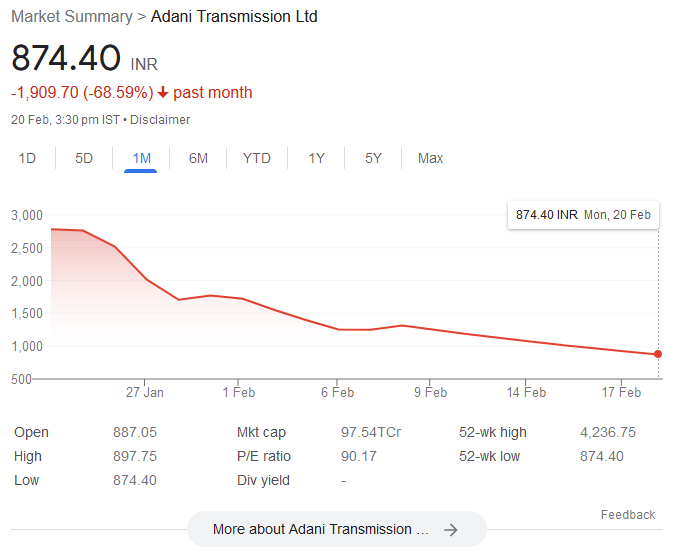Click the red down arrow price indicator
This screenshot has height=554, width=692.
163,93
